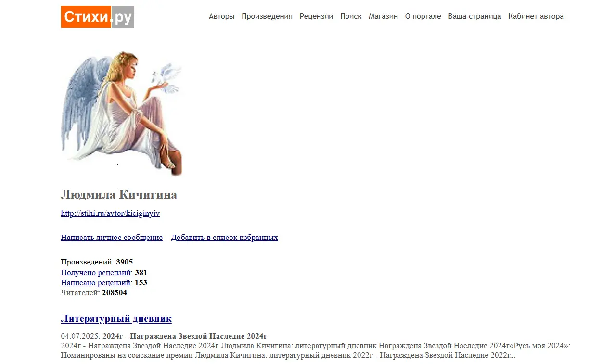Open the О портале page
The width and height of the screenshot is (589, 364).
pos(423,16)
